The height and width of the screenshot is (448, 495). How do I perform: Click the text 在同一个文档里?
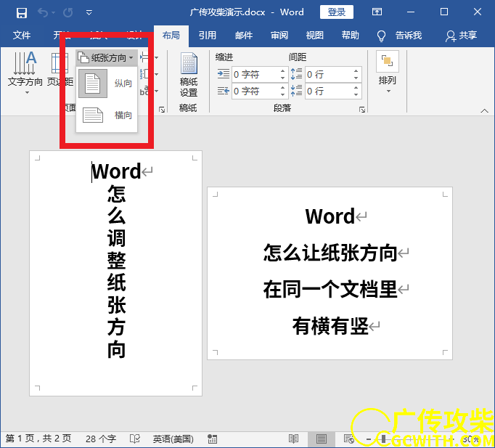coord(330,289)
